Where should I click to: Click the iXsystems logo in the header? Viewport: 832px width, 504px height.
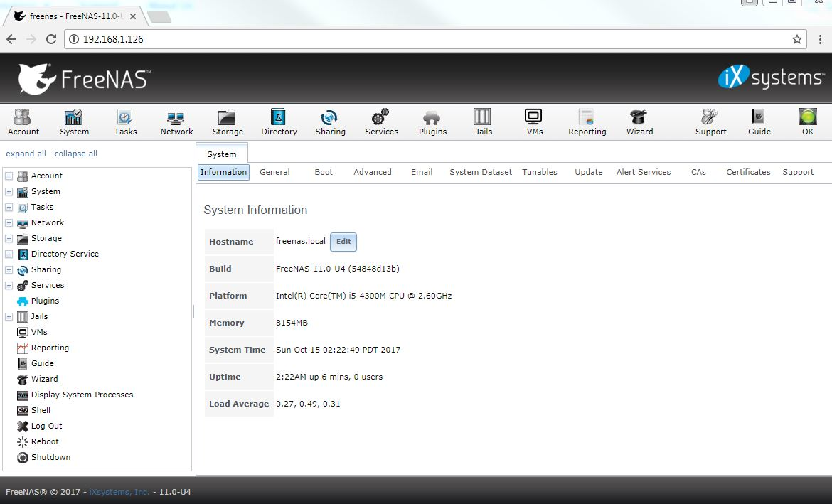point(771,77)
